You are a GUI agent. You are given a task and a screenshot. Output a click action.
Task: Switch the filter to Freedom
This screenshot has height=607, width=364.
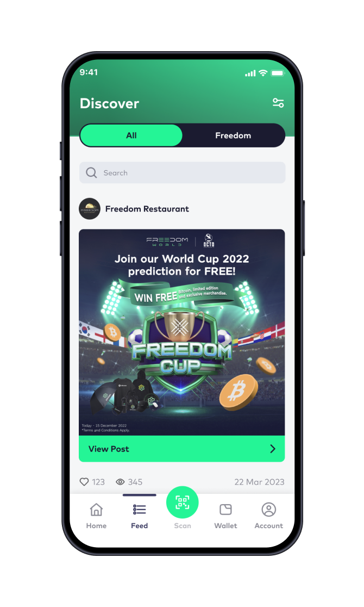click(233, 135)
